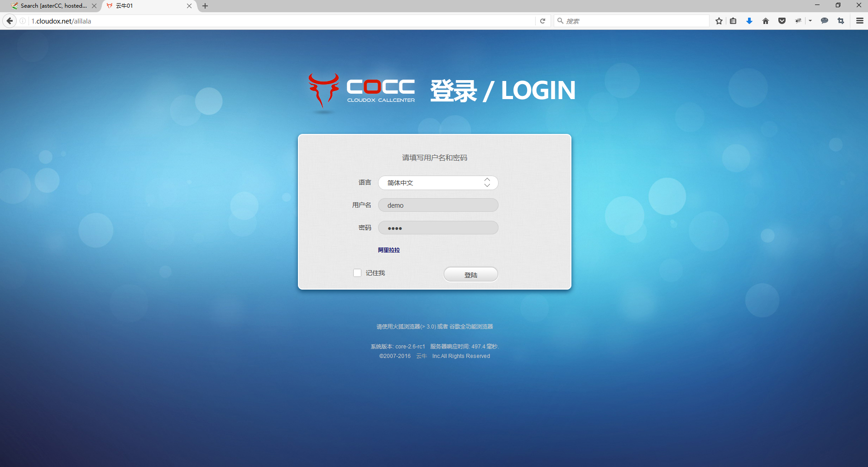The width and height of the screenshot is (868, 467).
Task: Open the 语言 language dropdown
Action: pos(438,183)
